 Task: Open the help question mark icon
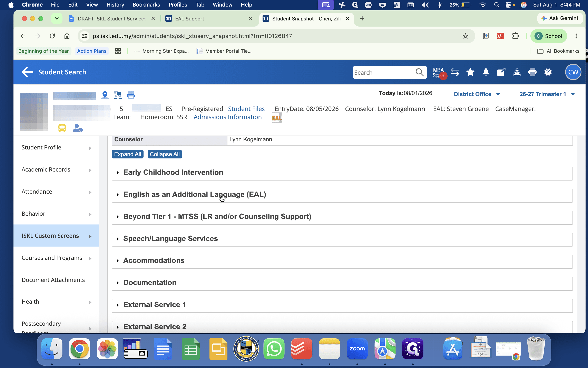(x=548, y=72)
